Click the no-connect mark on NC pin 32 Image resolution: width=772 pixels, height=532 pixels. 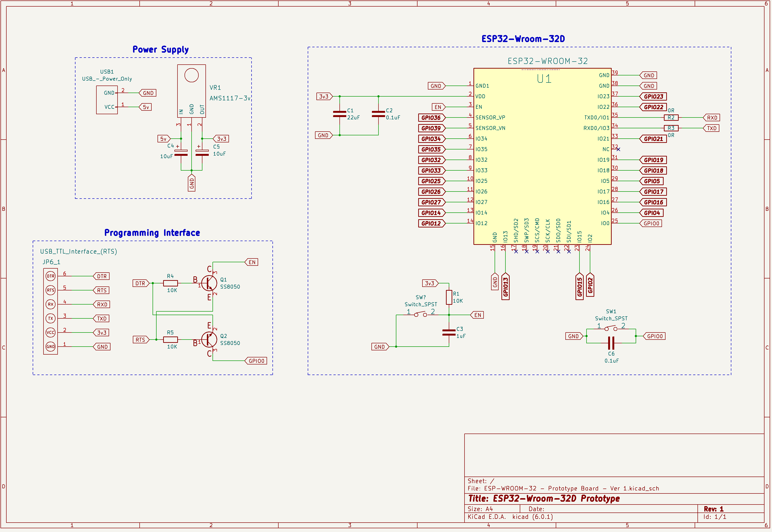(618, 150)
